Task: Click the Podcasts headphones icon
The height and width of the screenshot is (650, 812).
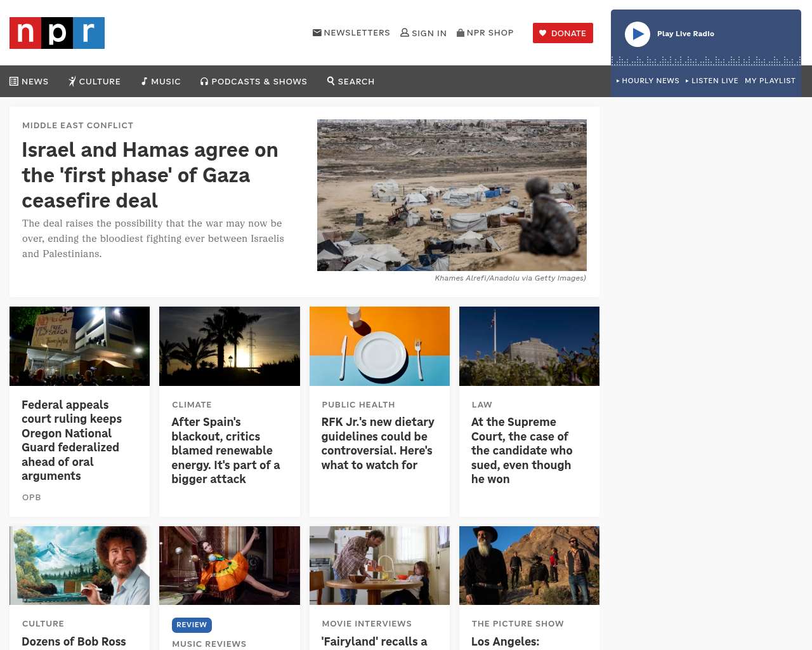Action: [204, 81]
